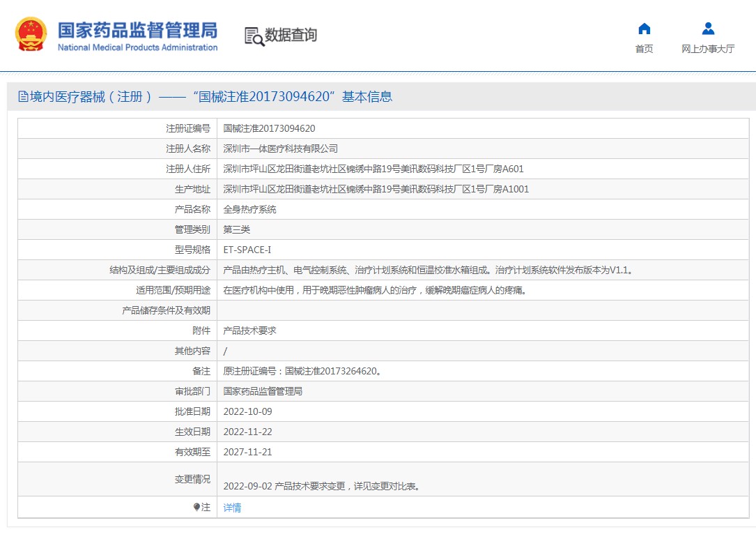Screen dimensions: 756x539
Task: Click management category 第三类
Action: 237,229
